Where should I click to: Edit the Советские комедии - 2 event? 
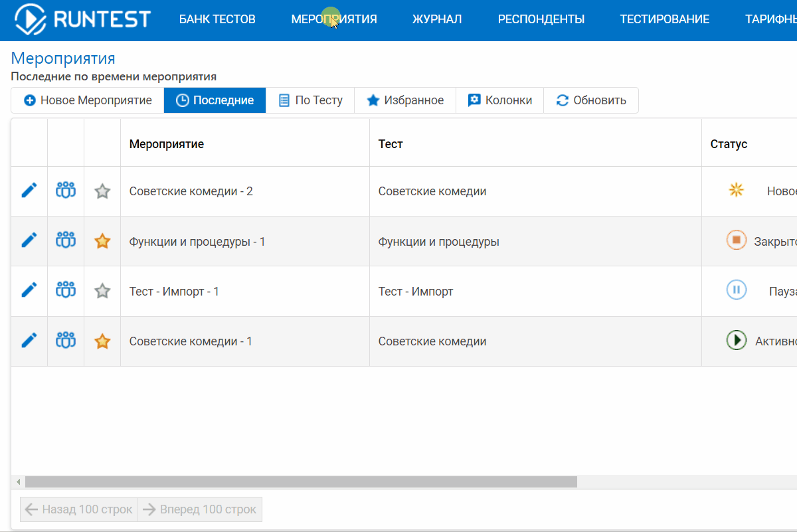click(x=29, y=191)
